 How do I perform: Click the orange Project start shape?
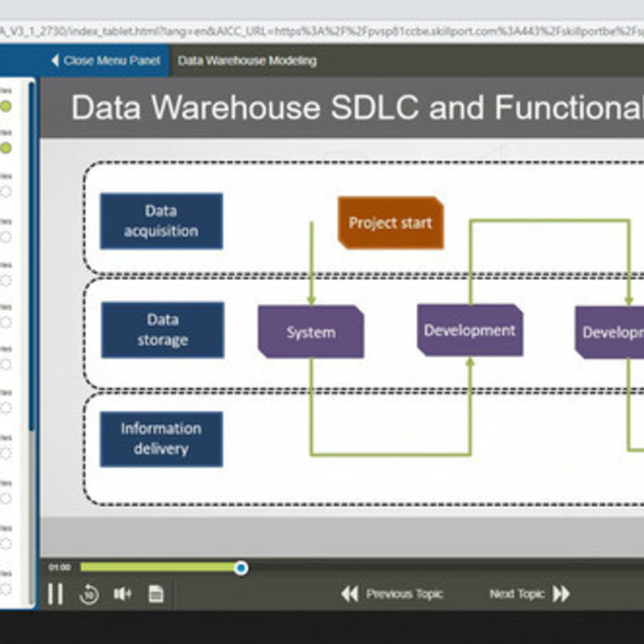point(390,223)
